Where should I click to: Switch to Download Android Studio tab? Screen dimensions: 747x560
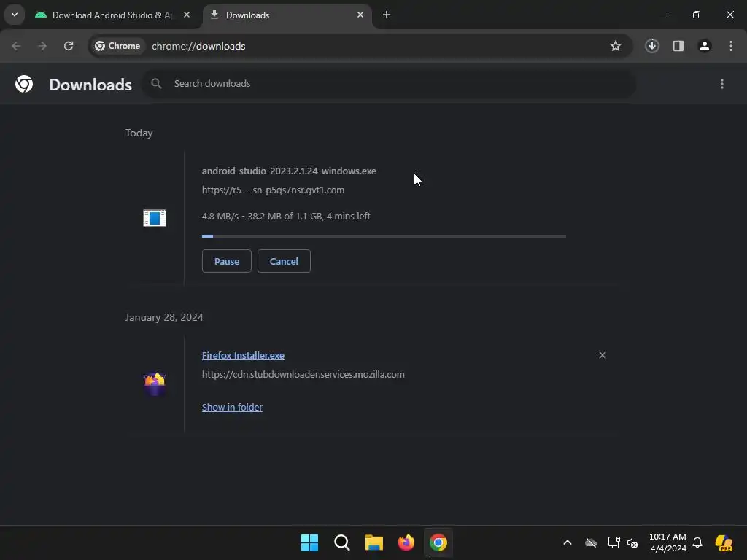(112, 15)
